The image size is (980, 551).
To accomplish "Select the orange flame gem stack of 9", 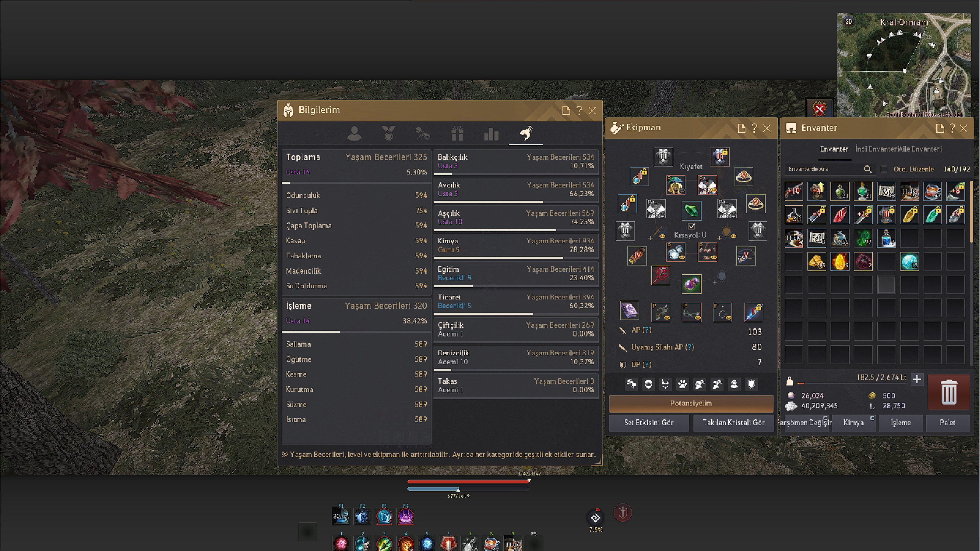I will click(x=840, y=262).
